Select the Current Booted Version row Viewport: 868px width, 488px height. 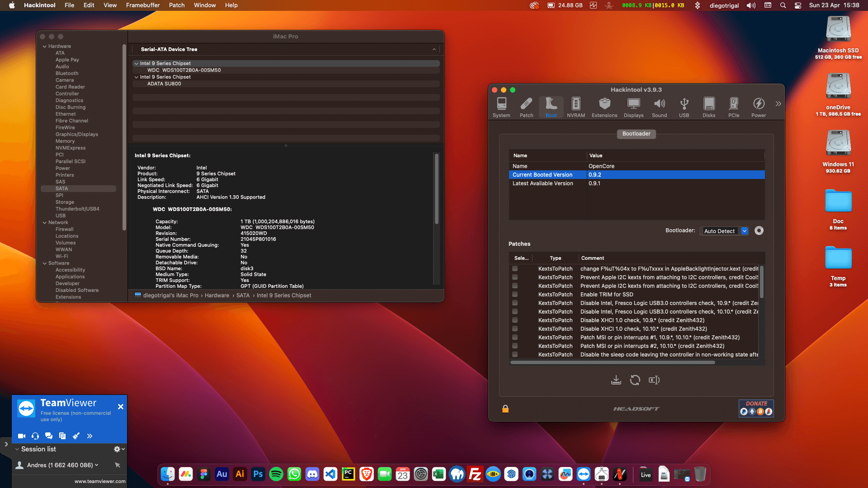(x=637, y=175)
